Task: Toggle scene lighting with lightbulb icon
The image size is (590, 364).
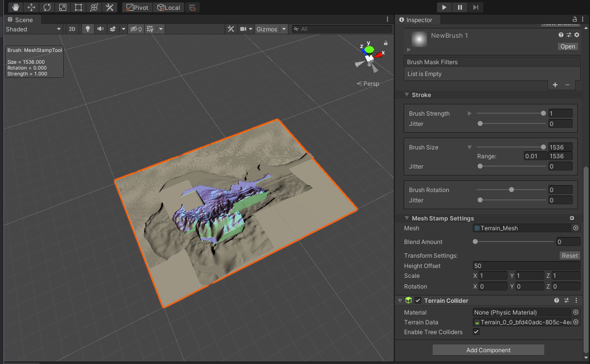Action: point(88,29)
